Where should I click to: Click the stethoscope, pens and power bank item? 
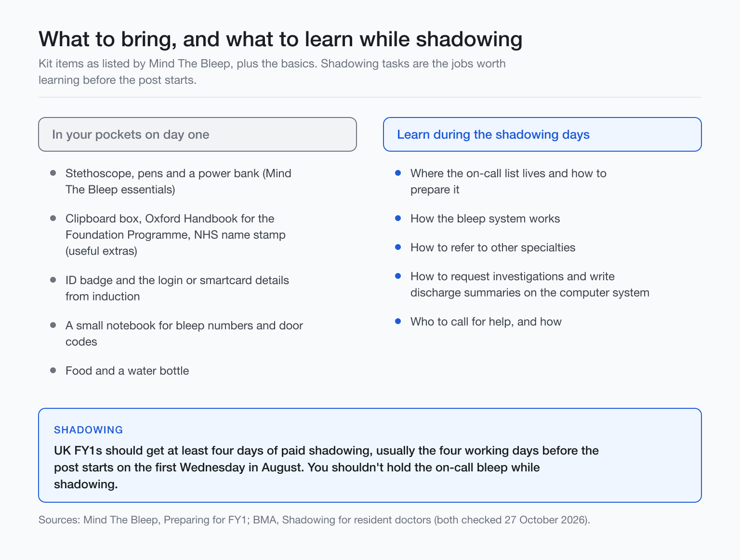pyautogui.click(x=178, y=182)
